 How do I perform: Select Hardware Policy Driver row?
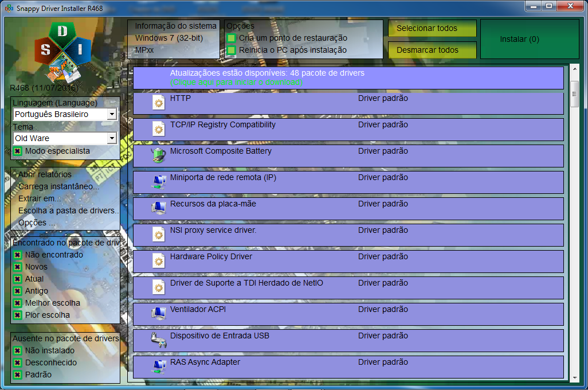(x=348, y=262)
